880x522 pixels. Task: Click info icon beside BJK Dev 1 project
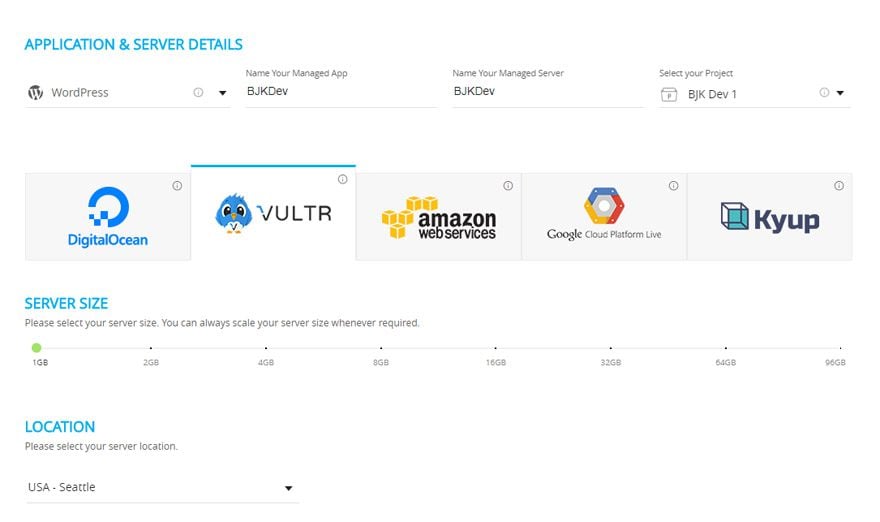click(824, 93)
